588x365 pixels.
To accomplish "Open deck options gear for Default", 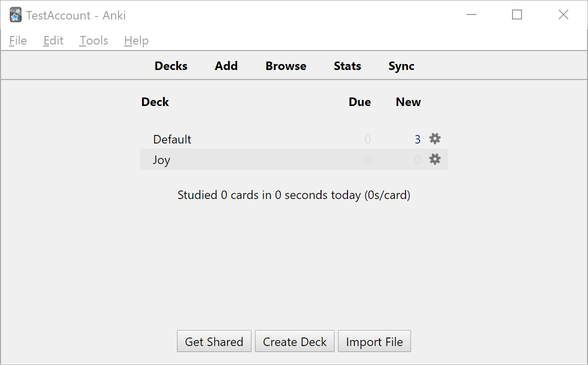I will point(434,139).
